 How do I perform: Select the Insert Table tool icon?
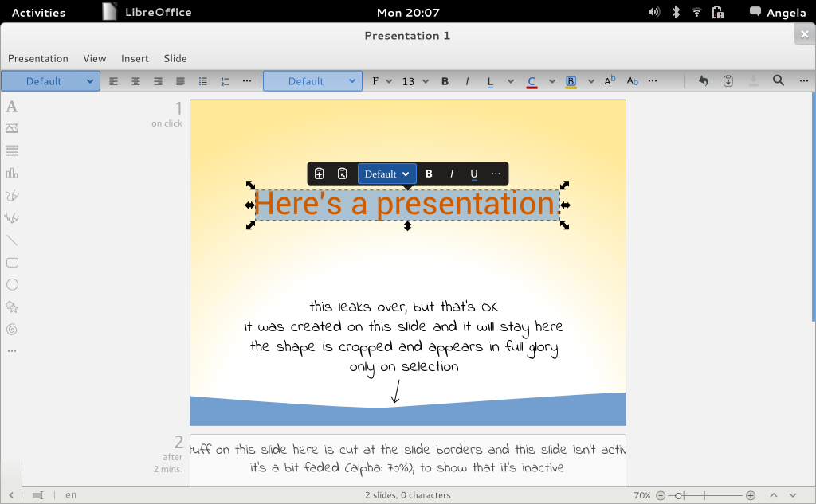pos(12,150)
